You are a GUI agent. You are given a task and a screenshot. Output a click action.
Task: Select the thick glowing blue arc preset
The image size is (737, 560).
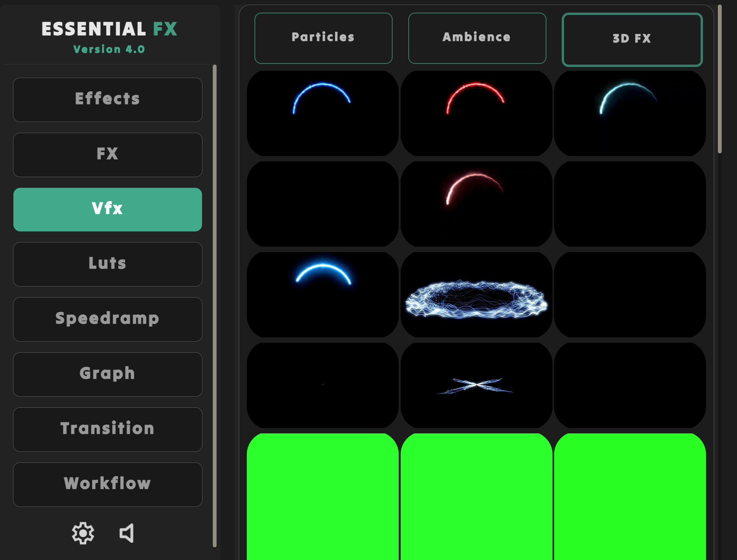[x=323, y=295]
